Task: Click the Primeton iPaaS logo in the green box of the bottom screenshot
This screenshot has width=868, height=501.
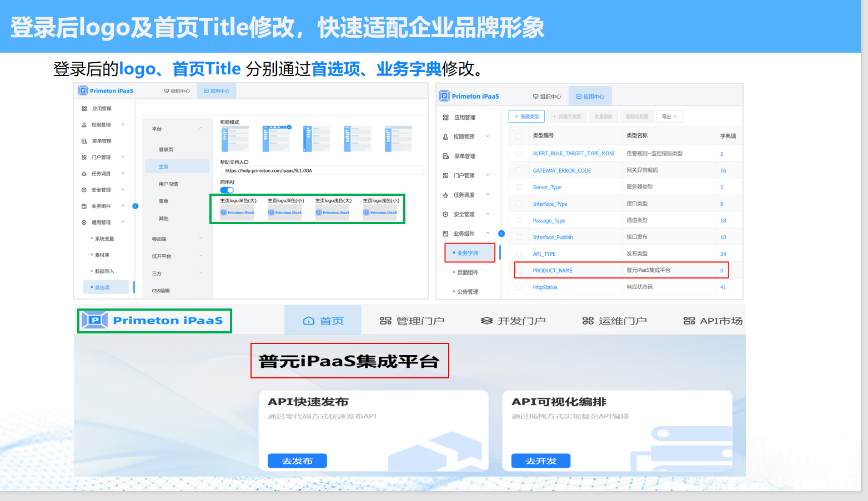Action: (x=154, y=321)
